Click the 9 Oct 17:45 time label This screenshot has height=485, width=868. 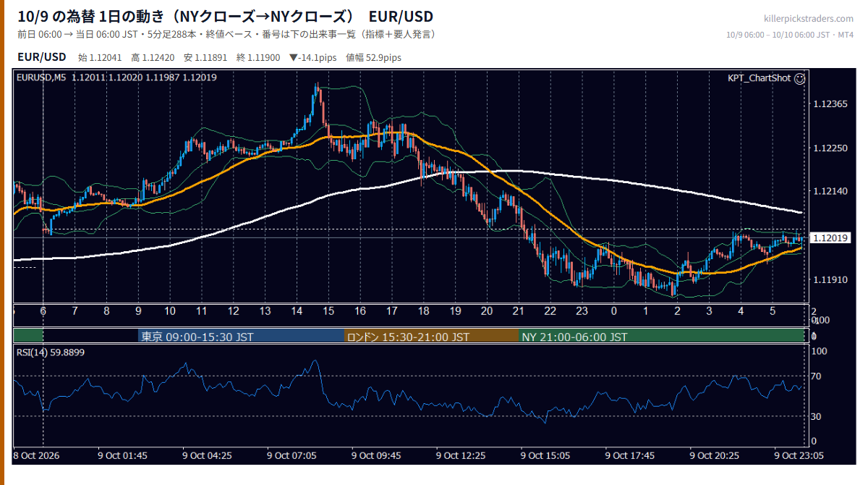coord(630,456)
